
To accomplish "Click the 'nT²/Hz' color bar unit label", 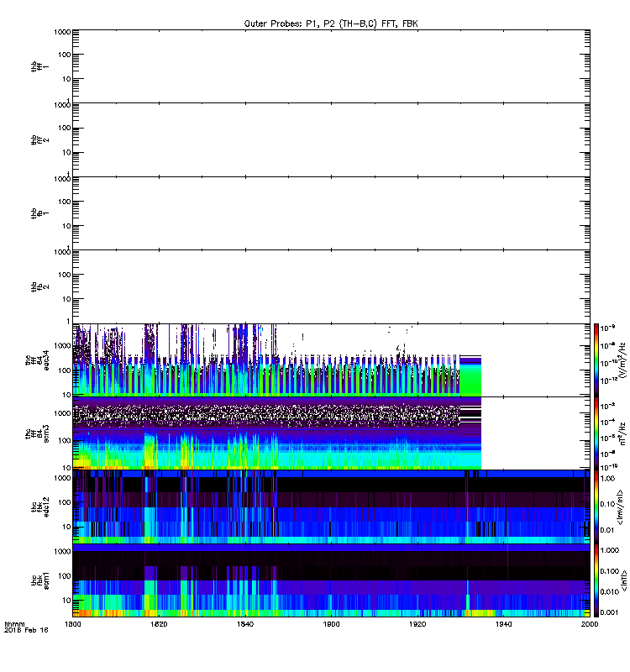I will click(622, 433).
